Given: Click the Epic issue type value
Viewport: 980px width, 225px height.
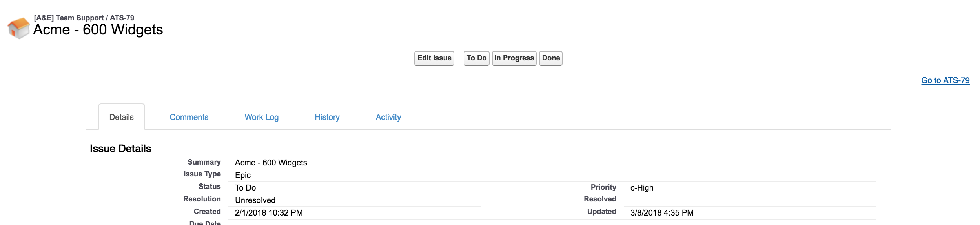Looking at the screenshot, I should click(242, 175).
